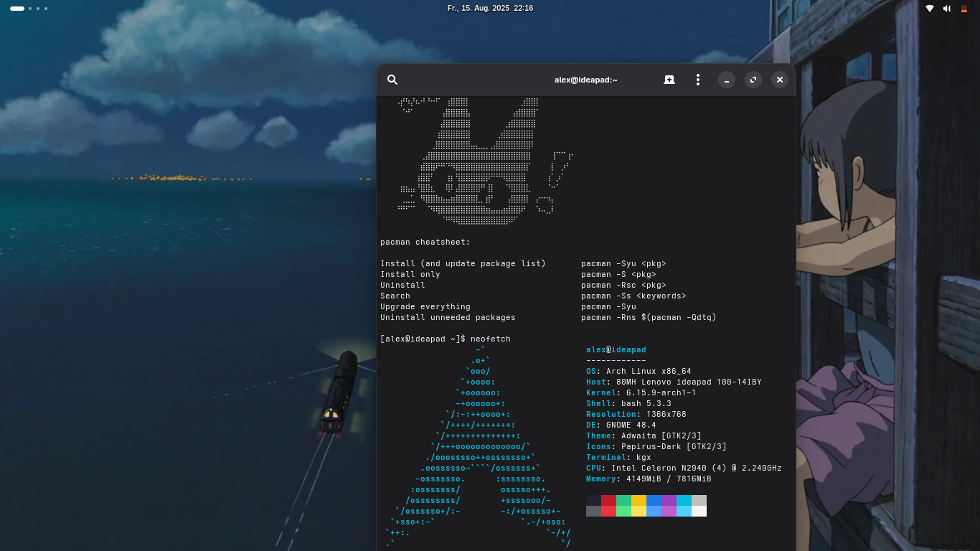Minimize the alex@ideapad terminal window
The width and height of the screenshot is (980, 551).
click(727, 80)
